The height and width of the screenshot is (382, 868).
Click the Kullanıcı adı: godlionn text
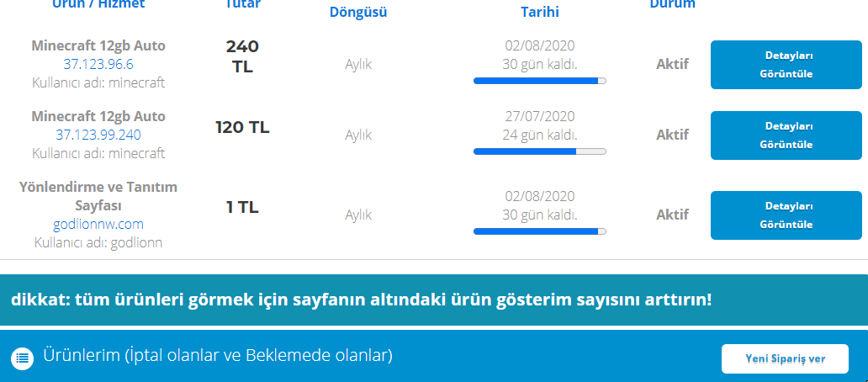pyautogui.click(x=98, y=242)
